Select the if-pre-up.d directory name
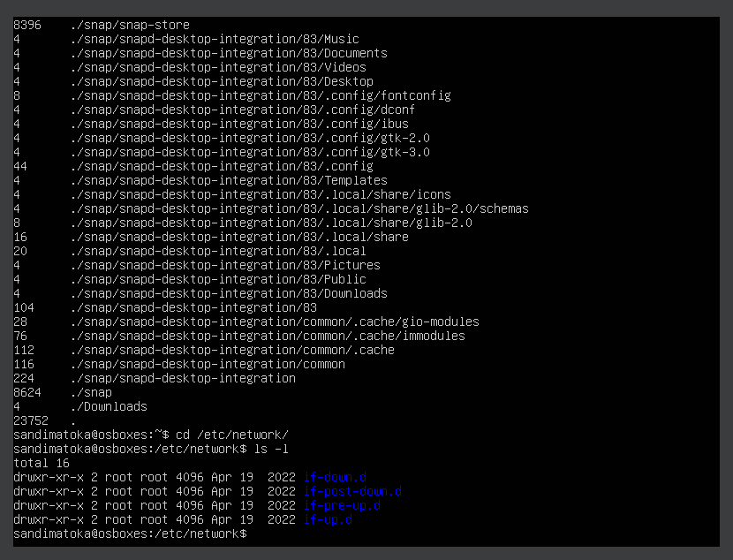Screen dimensions: 733x560 tap(342, 505)
